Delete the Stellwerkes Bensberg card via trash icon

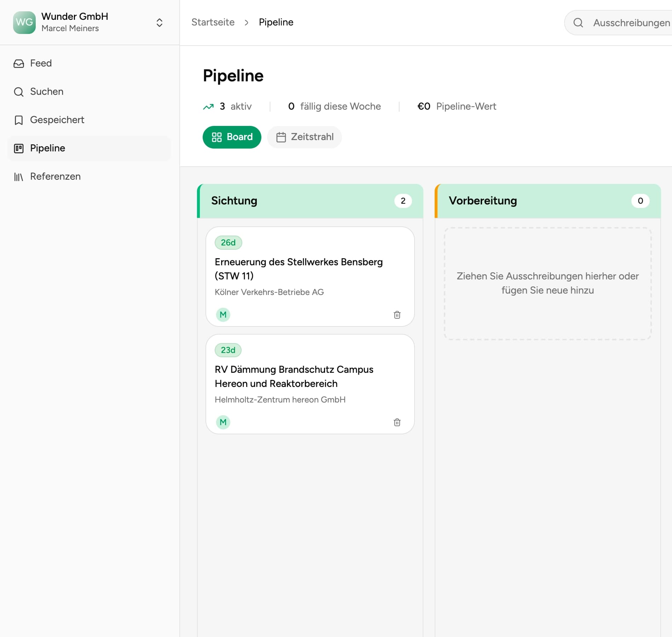coord(397,315)
